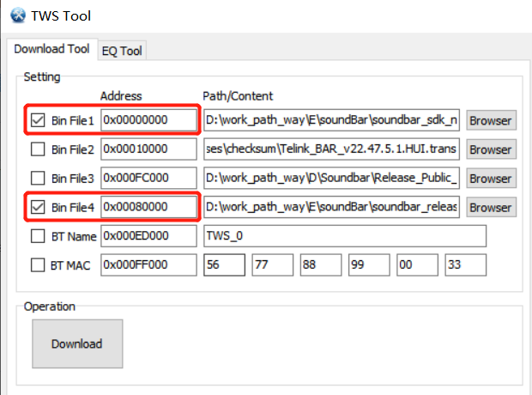Screen dimensions: 532x395
Task: Uncheck the Bin File1 checkbox
Action: (x=38, y=121)
